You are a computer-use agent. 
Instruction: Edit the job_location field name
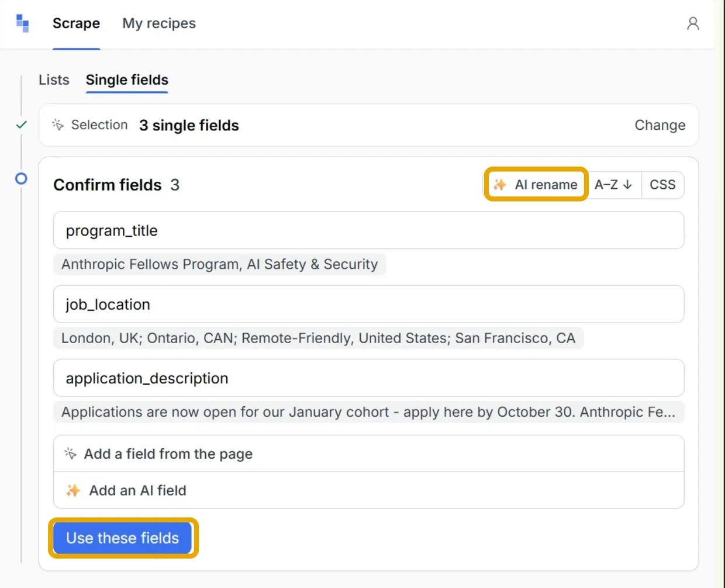[x=368, y=304]
